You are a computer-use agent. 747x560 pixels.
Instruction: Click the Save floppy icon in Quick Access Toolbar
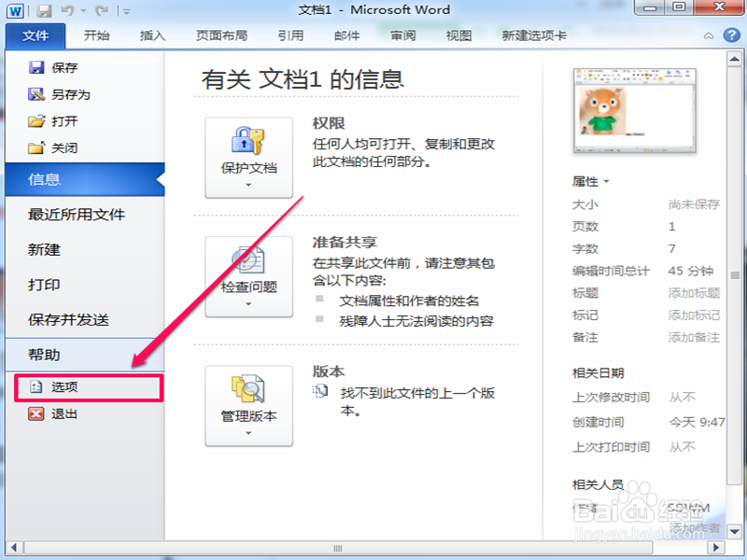pos(44,10)
